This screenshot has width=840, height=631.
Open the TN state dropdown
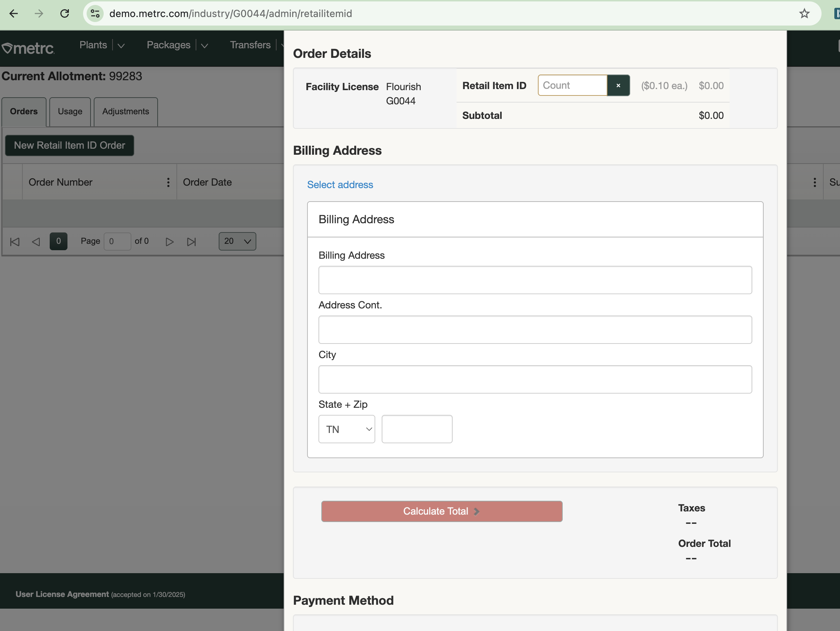pyautogui.click(x=346, y=429)
